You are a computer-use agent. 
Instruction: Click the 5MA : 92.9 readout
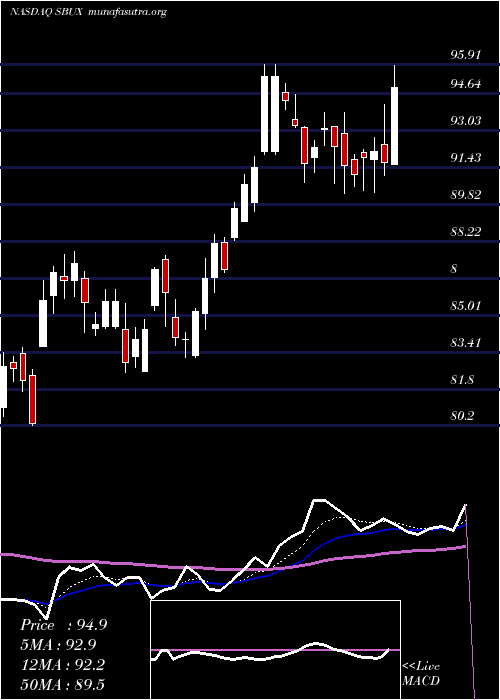click(58, 644)
